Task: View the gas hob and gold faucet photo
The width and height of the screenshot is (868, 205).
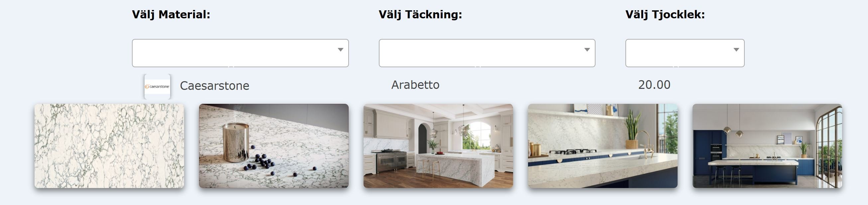Action: click(x=602, y=146)
